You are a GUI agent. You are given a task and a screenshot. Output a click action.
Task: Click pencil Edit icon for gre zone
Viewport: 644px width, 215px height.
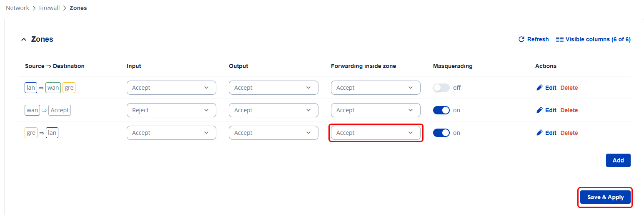539,133
